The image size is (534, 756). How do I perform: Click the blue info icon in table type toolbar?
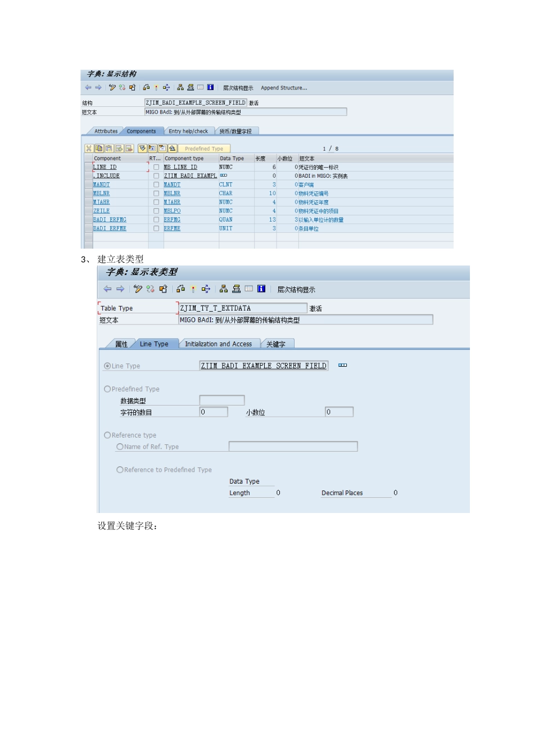tap(261, 289)
